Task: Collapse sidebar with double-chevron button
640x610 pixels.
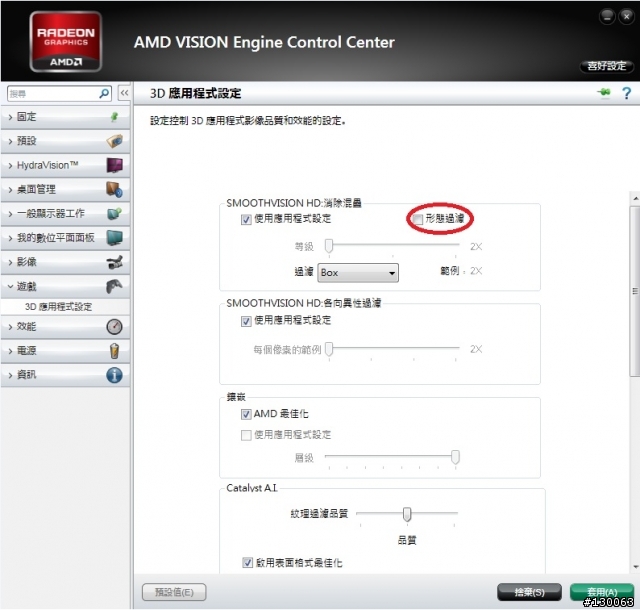Action: click(124, 93)
